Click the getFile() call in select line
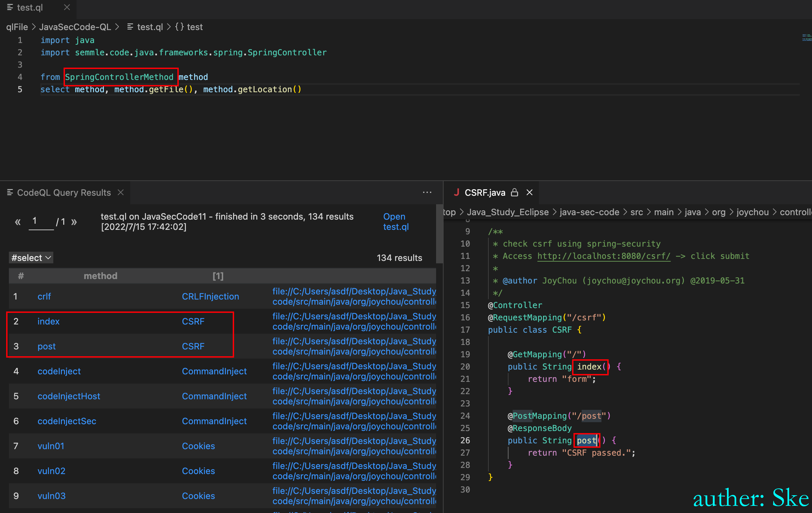Viewport: 812px width, 513px height. (x=171, y=89)
